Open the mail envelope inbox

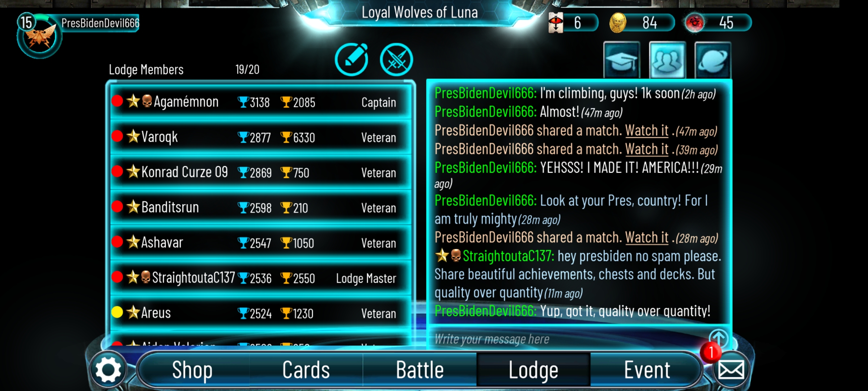pos(731,370)
